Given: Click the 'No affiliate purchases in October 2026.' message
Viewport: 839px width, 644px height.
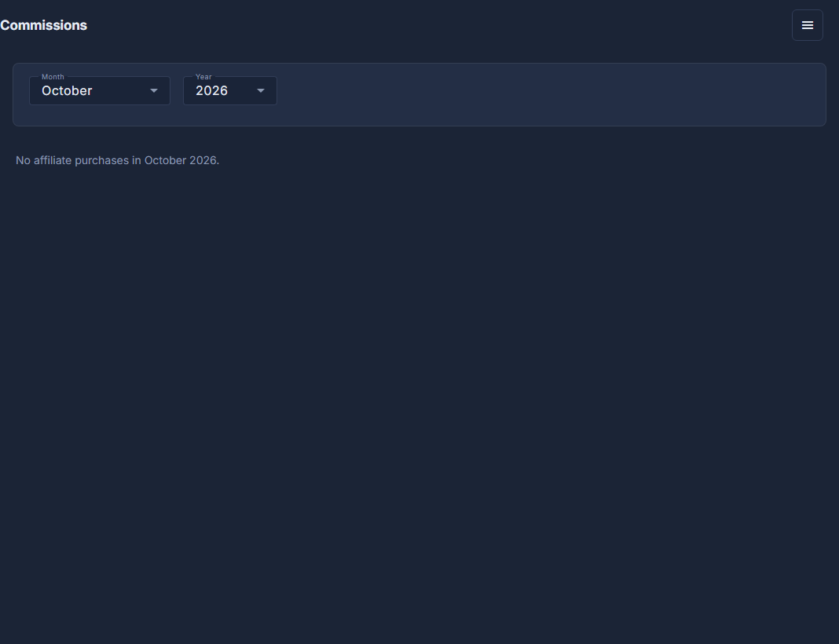Looking at the screenshot, I should (118, 160).
